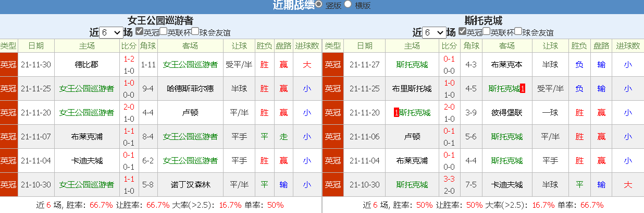Enable 球会友谊 filter for 女王公园巡游者
This screenshot has width=644, height=213.
coord(195,31)
